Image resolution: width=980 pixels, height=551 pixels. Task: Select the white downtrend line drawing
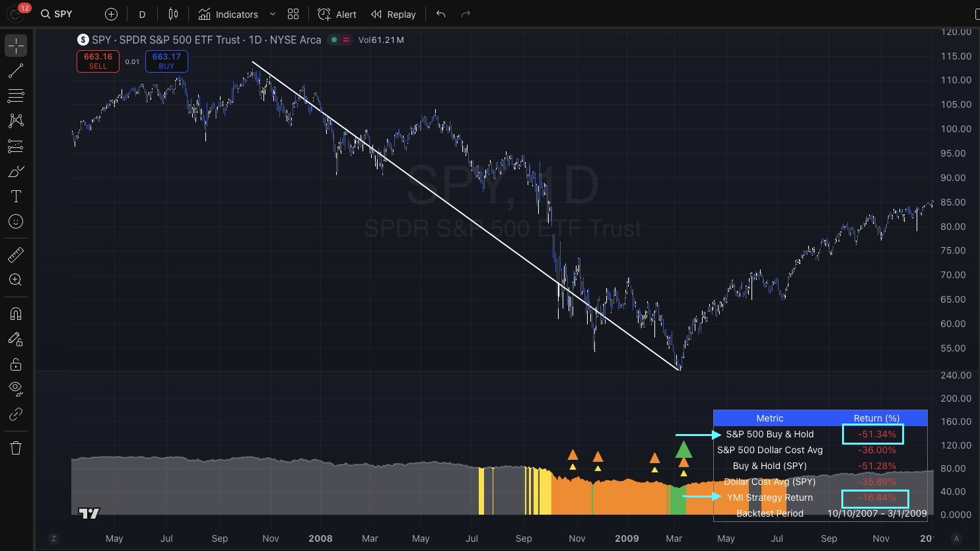466,215
